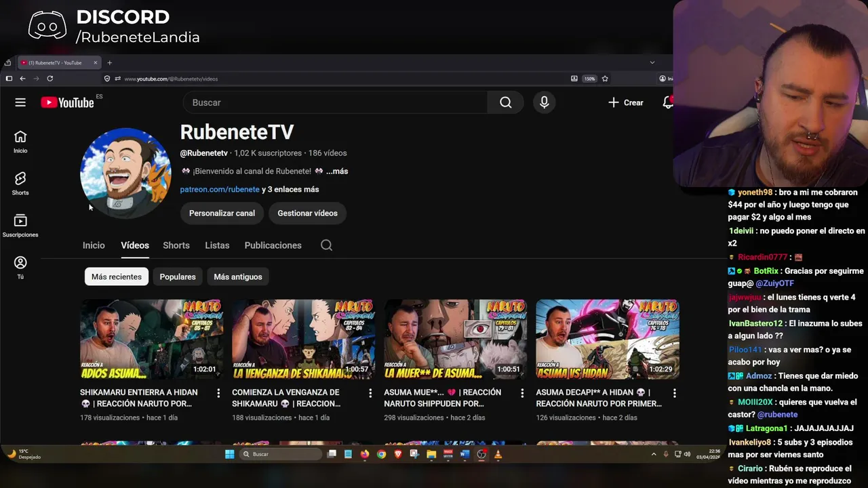Open Microsoft Word from the taskbar
Screen dimensions: 868x488
click(465, 454)
